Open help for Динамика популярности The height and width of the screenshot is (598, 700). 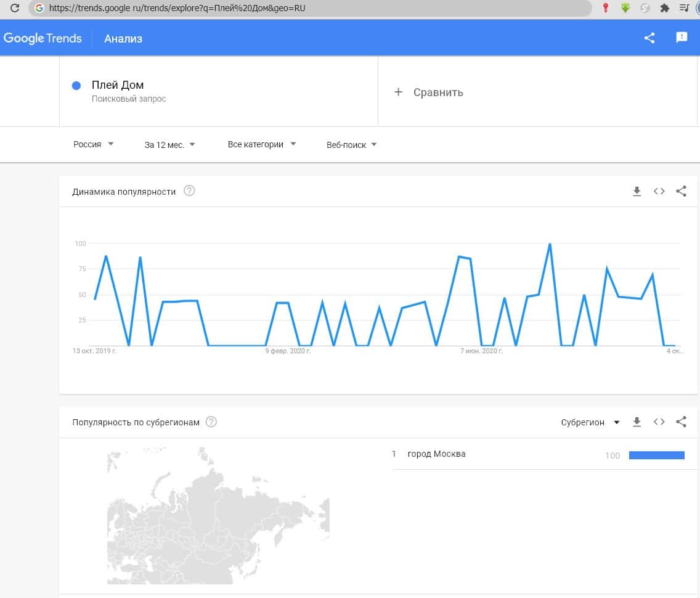189,190
